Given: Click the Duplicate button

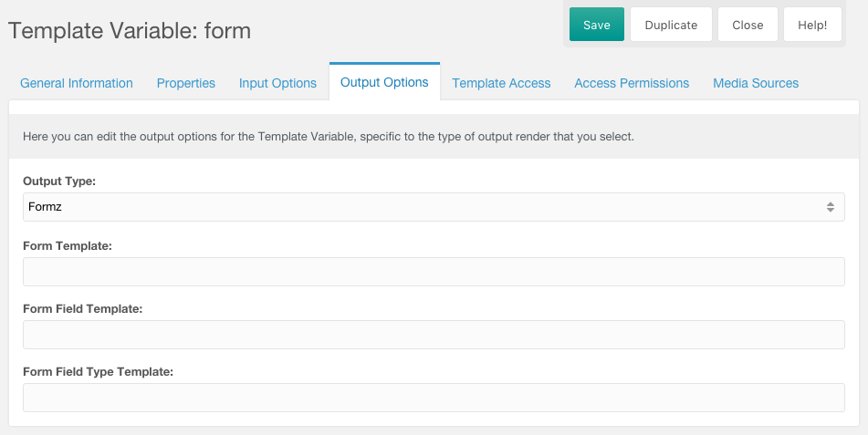Looking at the screenshot, I should point(671,25).
